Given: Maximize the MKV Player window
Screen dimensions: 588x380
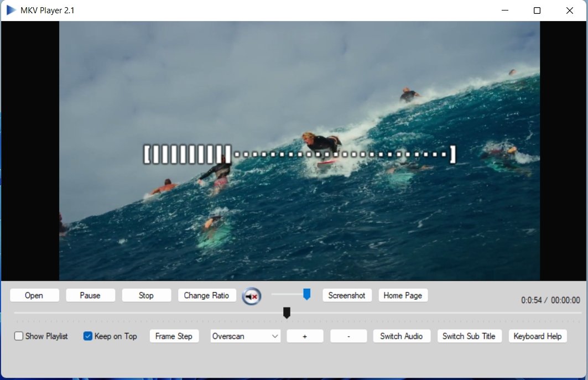Looking at the screenshot, I should pos(537,11).
